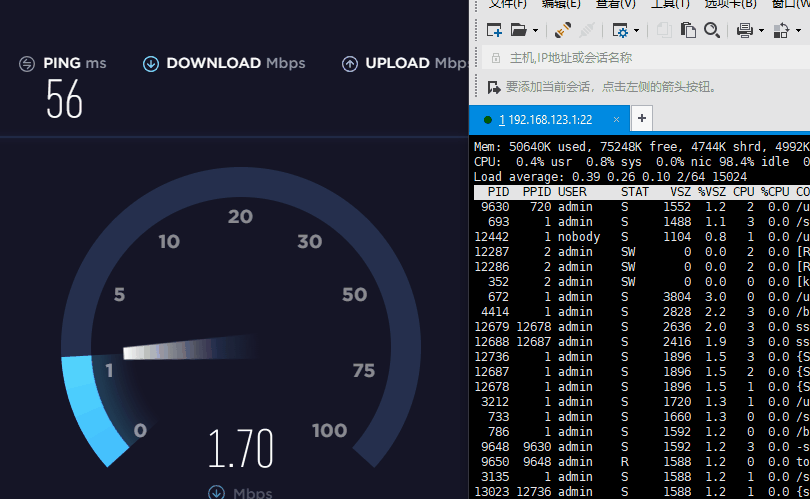Screen dimensions: 810x499
Task: Expand the Properties gear dropdown arrow
Action: [636, 31]
